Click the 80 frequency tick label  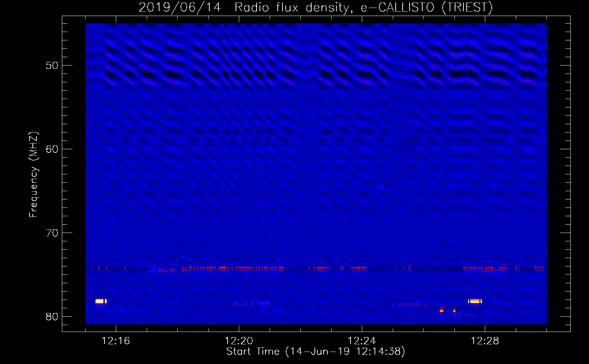click(x=52, y=317)
